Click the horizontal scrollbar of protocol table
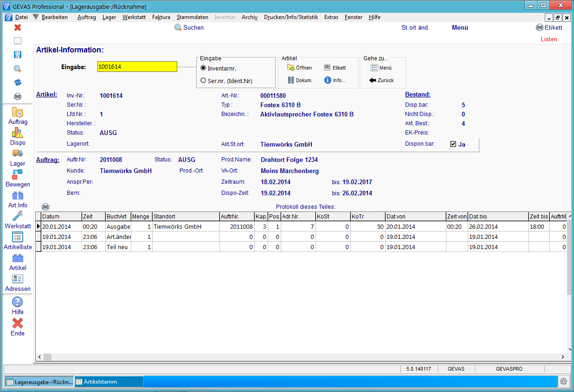This screenshot has height=392, width=574. pyautogui.click(x=301, y=357)
